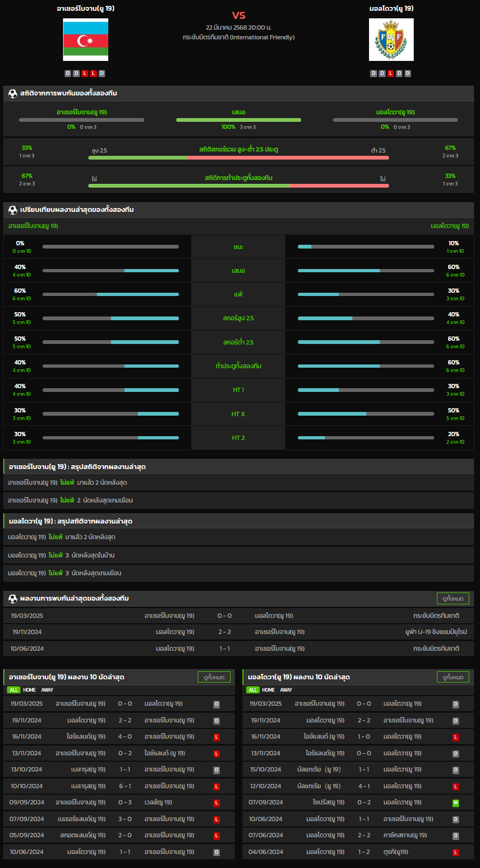Click คาซัคสถาน(ยู 19) opponent in Moldova table
This screenshot has width=480, height=868.
[x=405, y=836]
